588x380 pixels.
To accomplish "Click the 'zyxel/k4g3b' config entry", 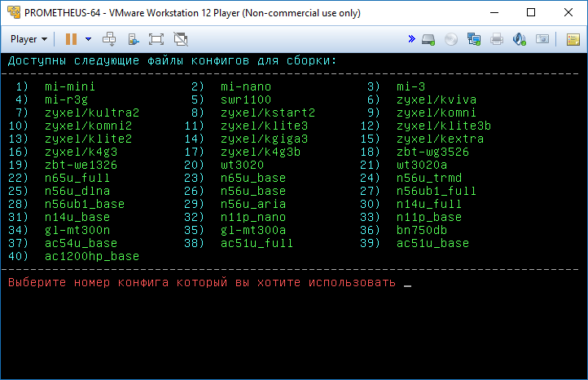I will (261, 152).
